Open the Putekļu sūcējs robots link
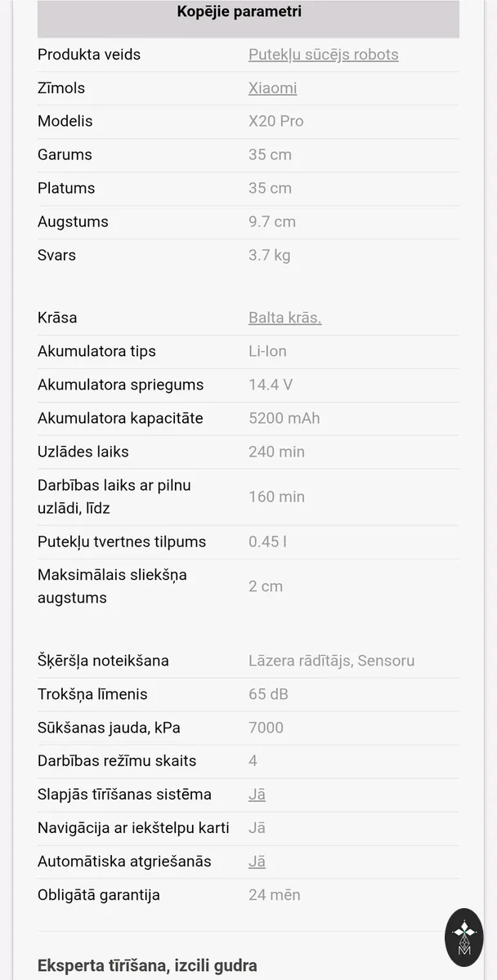Viewport: 497px width, 980px height. pyautogui.click(x=324, y=55)
